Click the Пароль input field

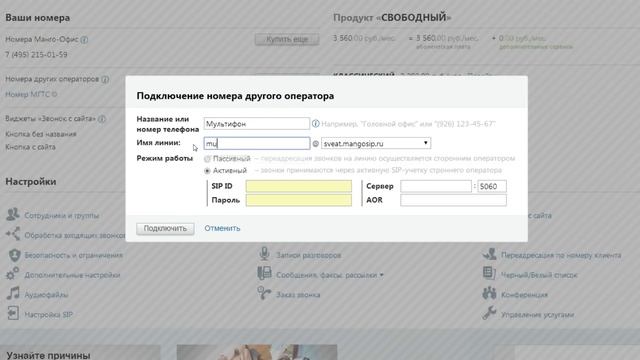point(298,200)
